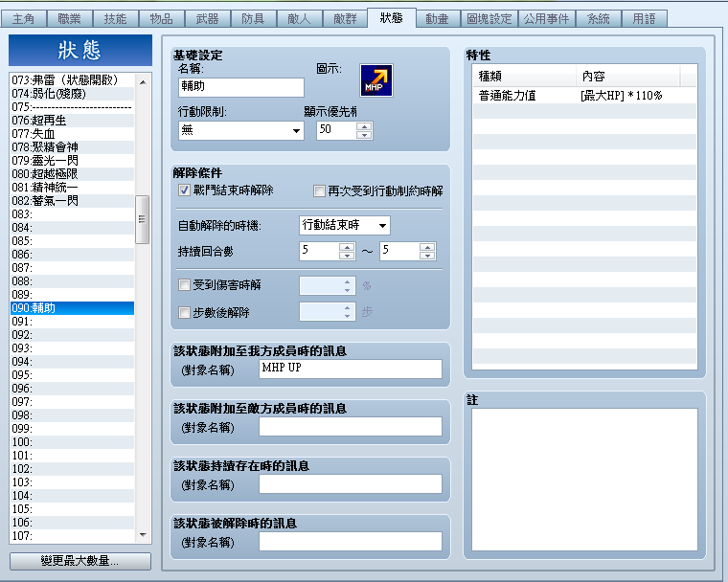Open the 動畫 tab
The width and height of the screenshot is (728, 582).
tap(437, 19)
